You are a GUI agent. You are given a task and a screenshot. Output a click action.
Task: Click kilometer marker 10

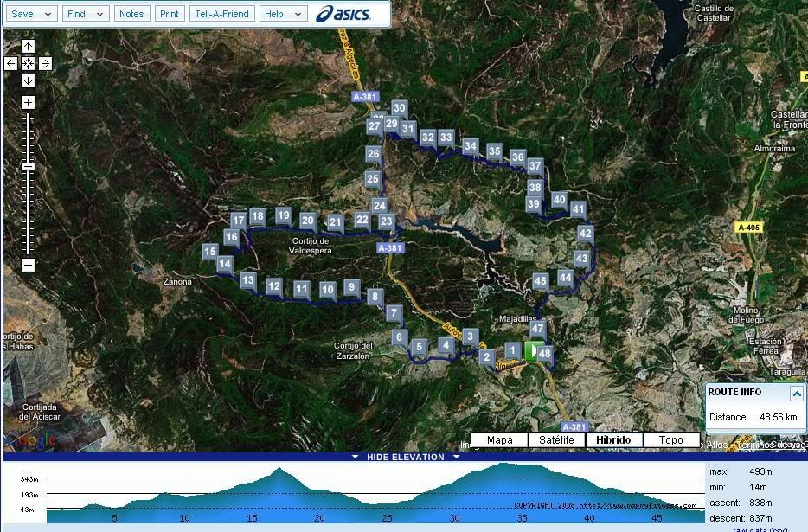pyautogui.click(x=327, y=291)
